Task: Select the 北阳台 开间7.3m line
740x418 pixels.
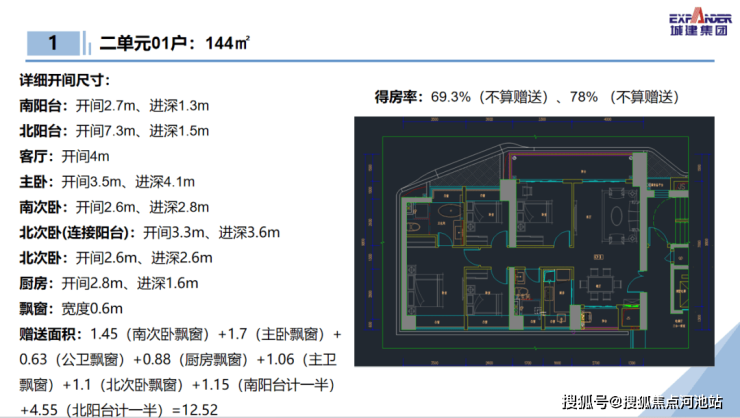Action: point(114,131)
